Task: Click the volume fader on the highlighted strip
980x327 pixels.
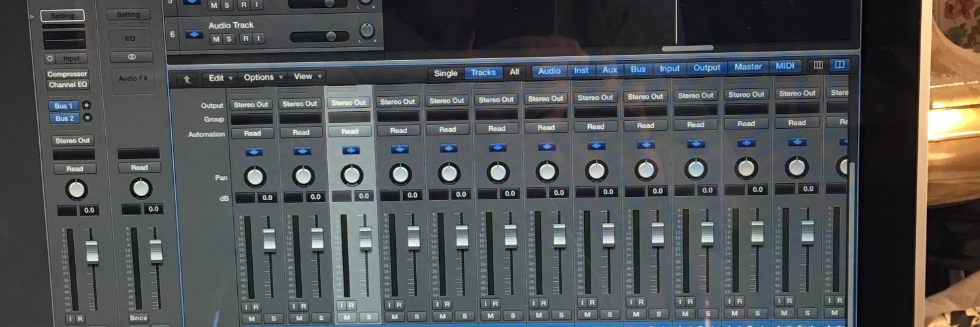Action: (366, 238)
